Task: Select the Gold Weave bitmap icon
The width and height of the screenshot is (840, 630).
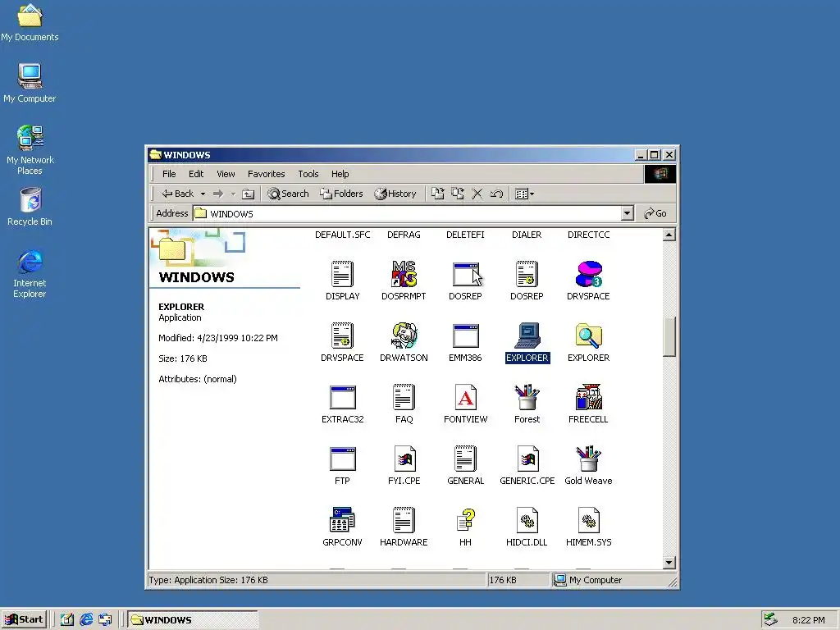Action: [x=589, y=459]
